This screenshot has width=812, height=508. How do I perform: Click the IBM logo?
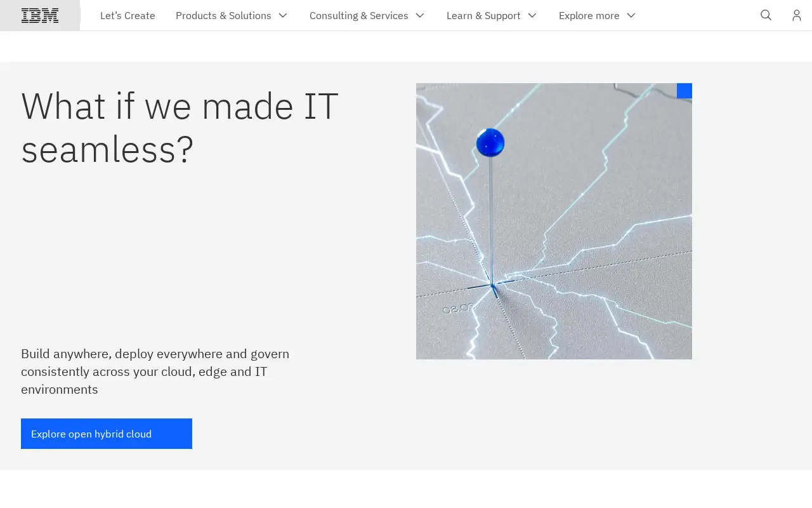(40, 15)
